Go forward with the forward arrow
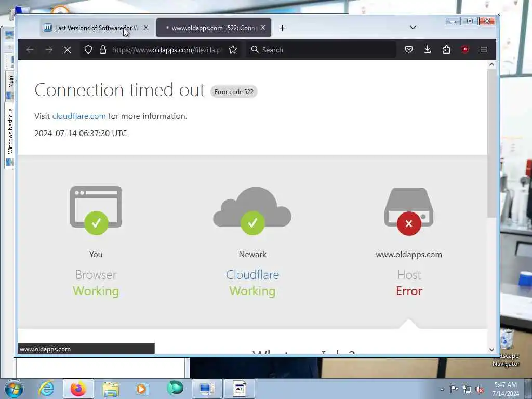This screenshot has width=532, height=399. [49, 50]
